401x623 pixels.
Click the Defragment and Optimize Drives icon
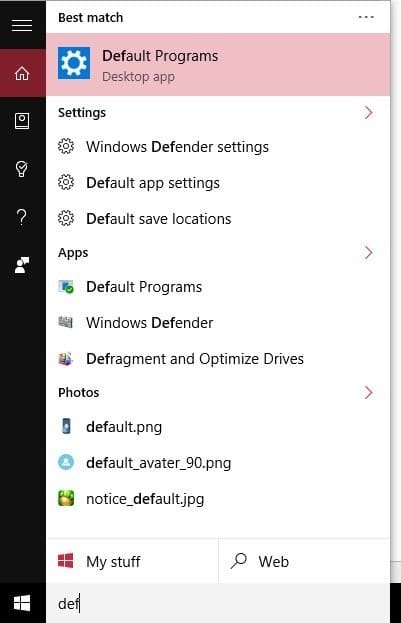[66, 359]
